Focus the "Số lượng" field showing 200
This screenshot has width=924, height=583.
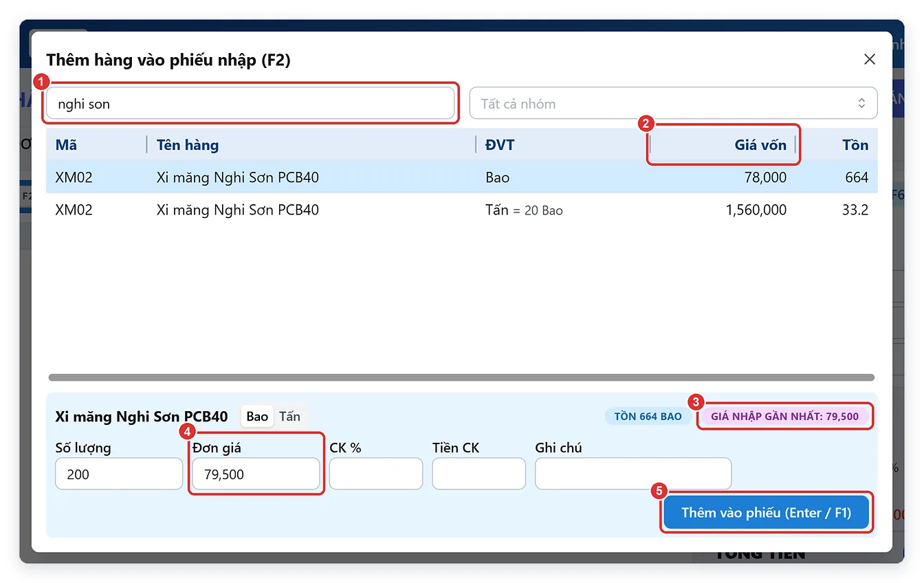point(119,474)
